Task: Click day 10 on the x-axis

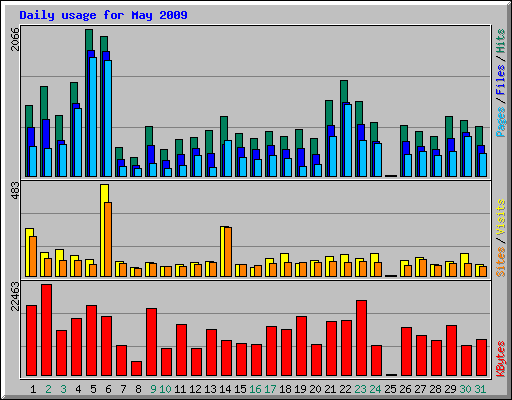Action: click(x=165, y=389)
